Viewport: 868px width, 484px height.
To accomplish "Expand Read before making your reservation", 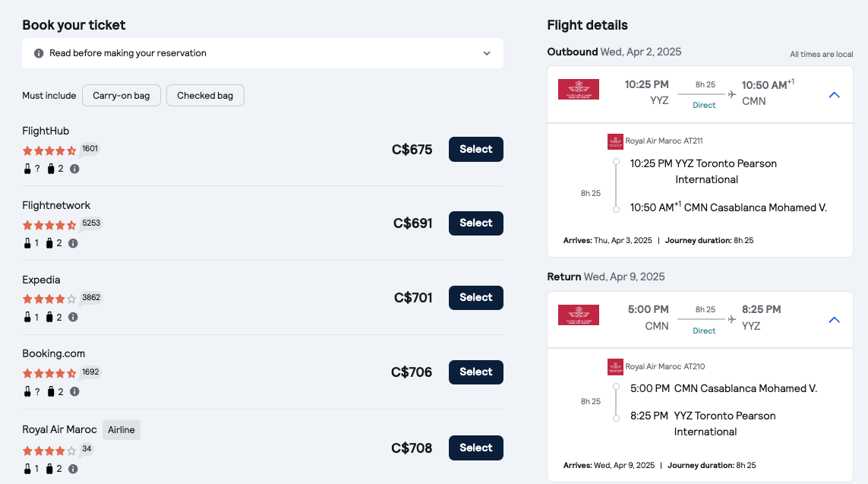I will [263, 53].
